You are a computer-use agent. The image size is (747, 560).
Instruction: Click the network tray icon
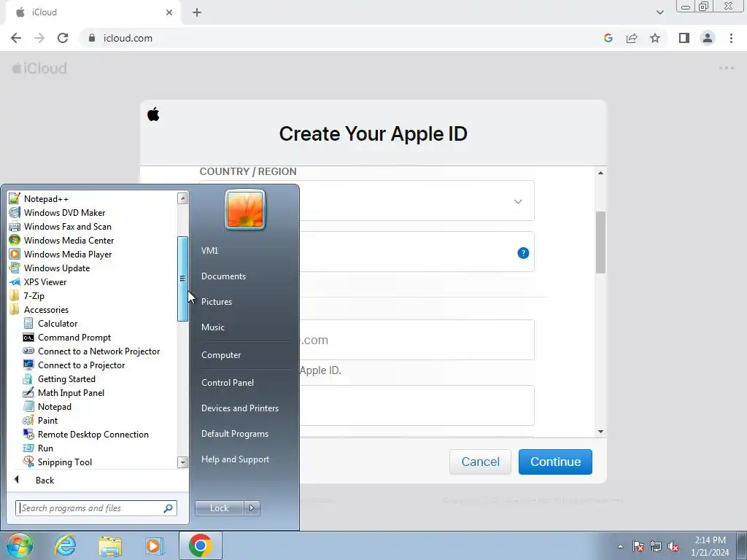coord(656,546)
